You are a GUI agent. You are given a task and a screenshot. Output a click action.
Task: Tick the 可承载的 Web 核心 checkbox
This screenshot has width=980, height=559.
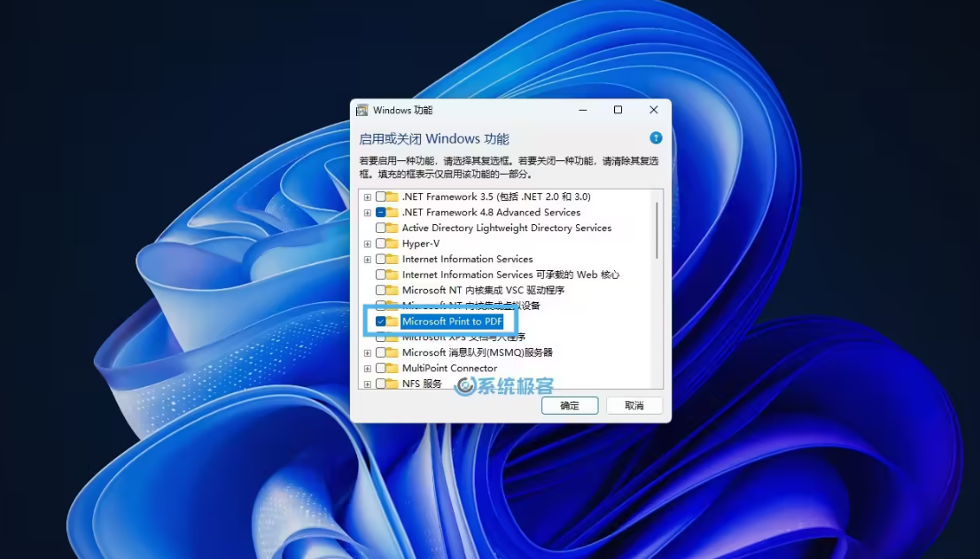pyautogui.click(x=380, y=275)
